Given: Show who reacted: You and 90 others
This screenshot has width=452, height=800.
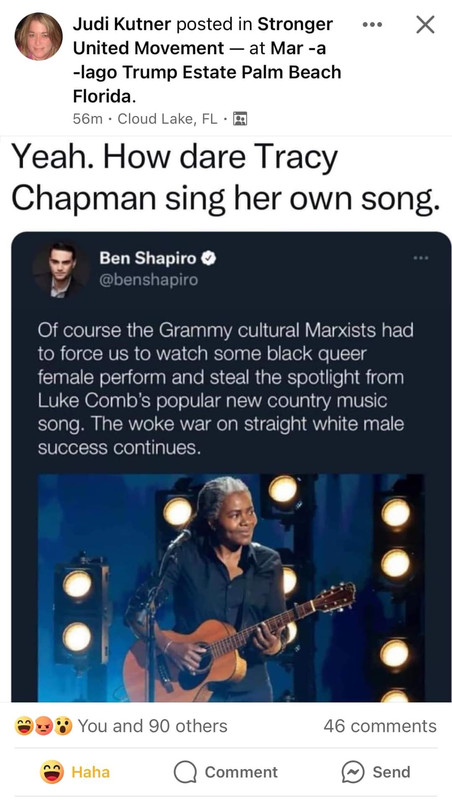Looking at the screenshot, I should 153,726.
